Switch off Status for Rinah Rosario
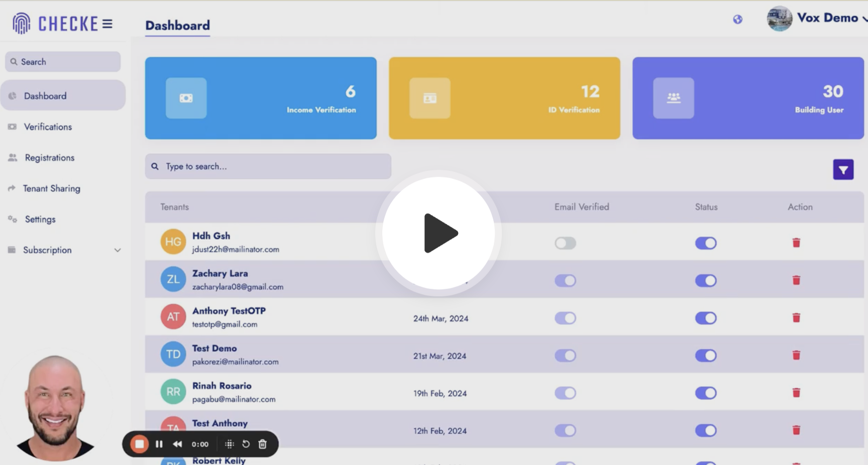This screenshot has height=465, width=868. (x=706, y=393)
